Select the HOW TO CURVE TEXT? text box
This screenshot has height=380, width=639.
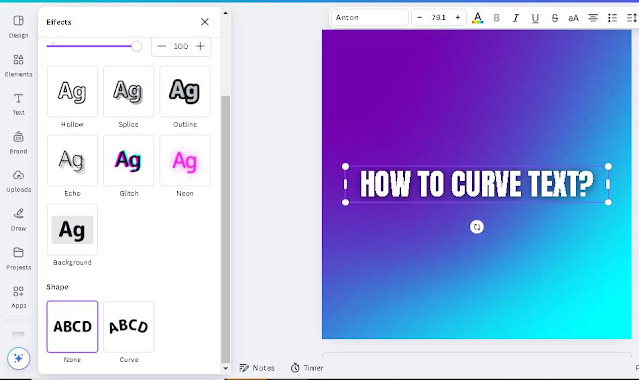pyautogui.click(x=476, y=184)
